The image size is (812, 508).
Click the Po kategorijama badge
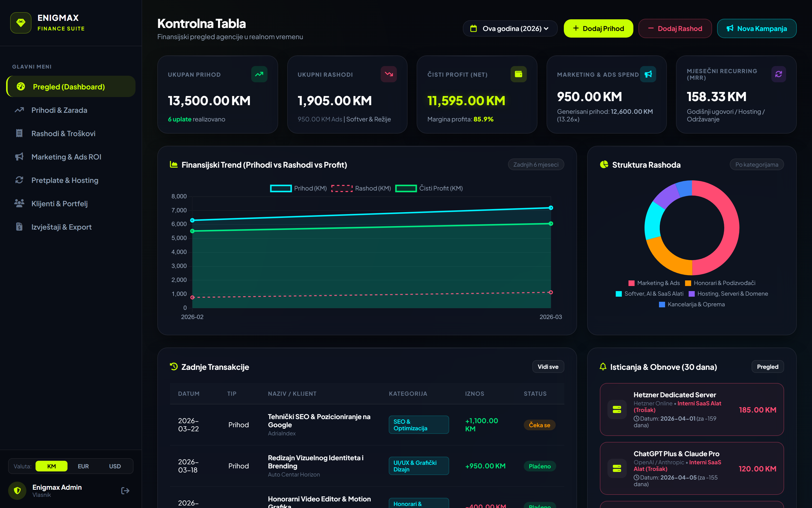tap(757, 165)
